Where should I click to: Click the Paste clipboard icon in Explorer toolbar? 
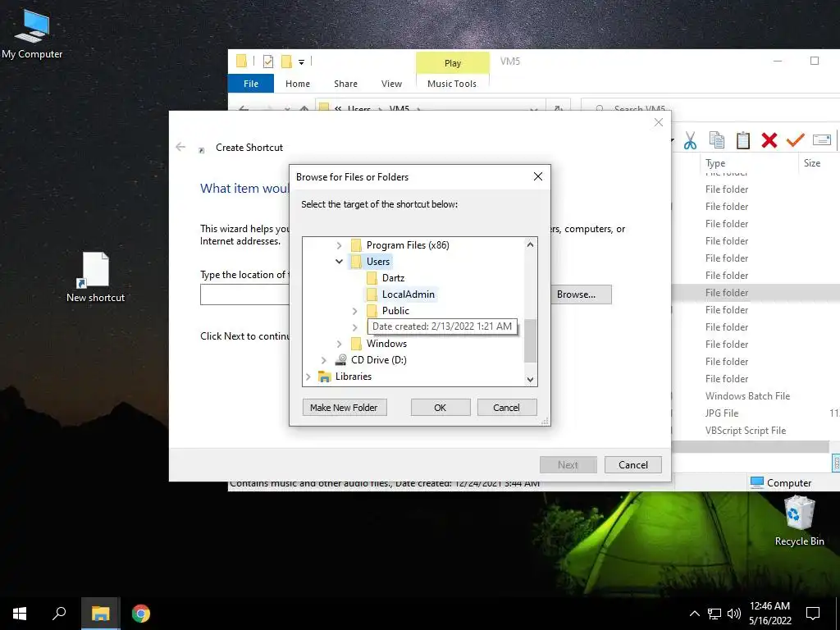742,140
